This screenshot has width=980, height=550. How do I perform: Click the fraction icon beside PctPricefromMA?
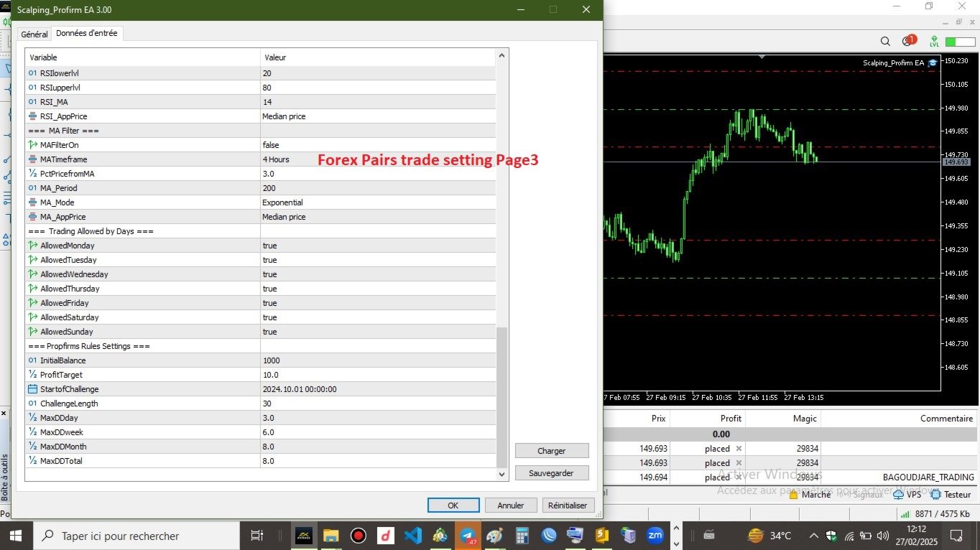[x=32, y=174]
